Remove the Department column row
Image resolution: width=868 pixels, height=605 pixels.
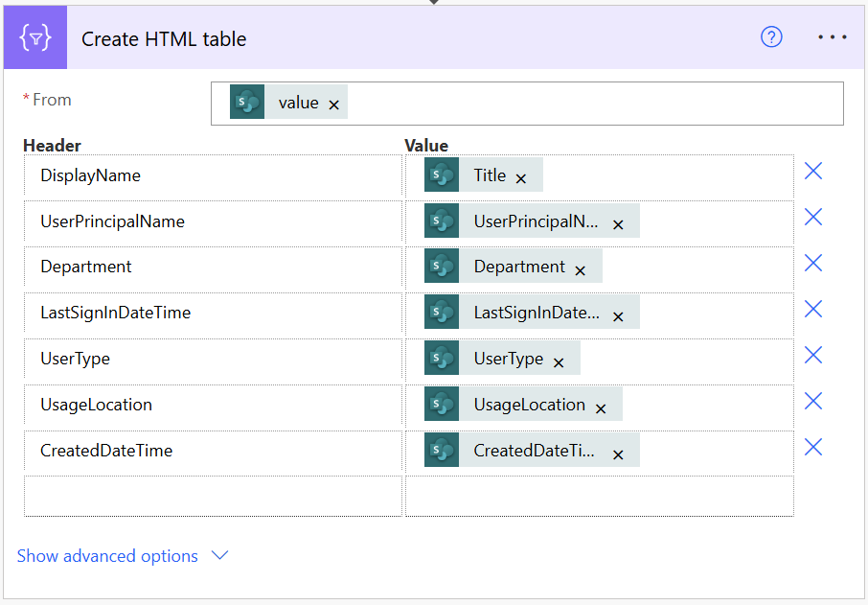pyautogui.click(x=813, y=264)
